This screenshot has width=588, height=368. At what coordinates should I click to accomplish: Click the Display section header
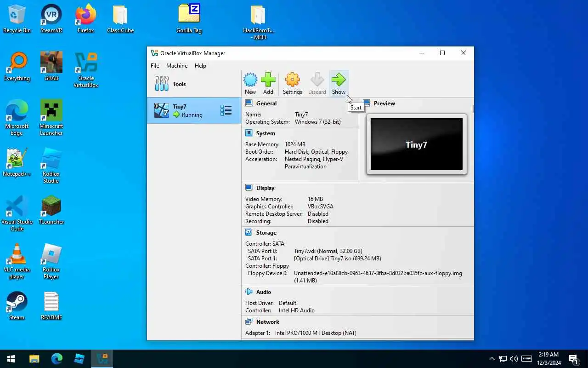pyautogui.click(x=265, y=188)
